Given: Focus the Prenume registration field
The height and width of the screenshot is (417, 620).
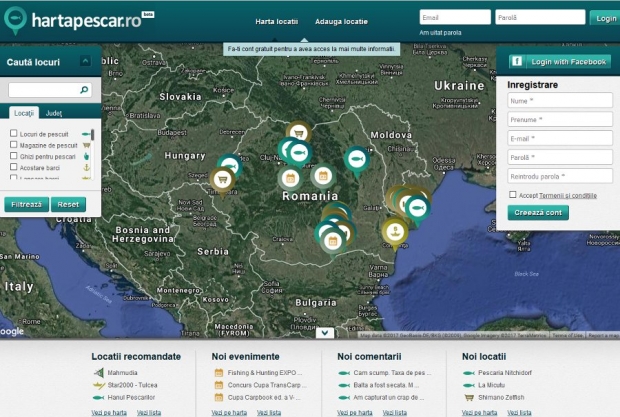Looking at the screenshot, I should [x=560, y=119].
